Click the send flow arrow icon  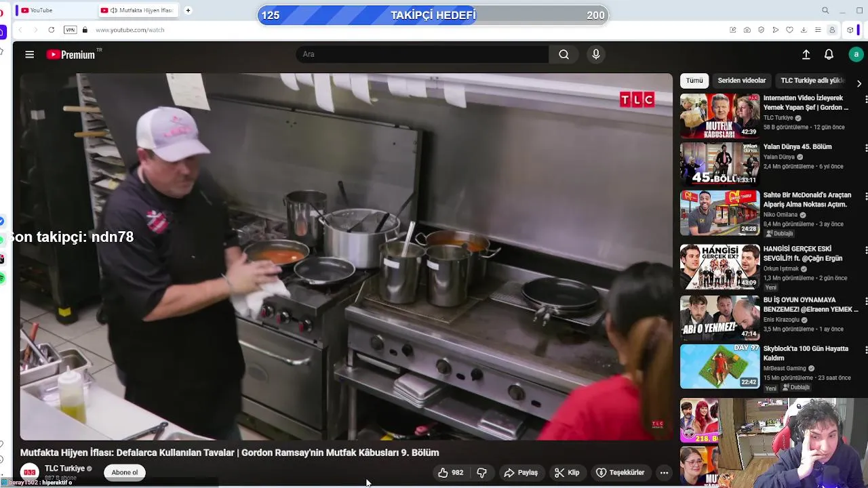click(775, 30)
